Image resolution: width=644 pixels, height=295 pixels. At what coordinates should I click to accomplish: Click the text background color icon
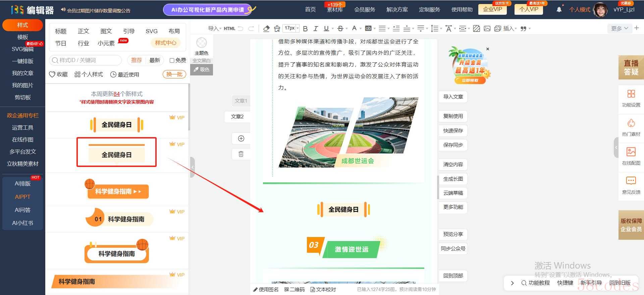(x=368, y=28)
